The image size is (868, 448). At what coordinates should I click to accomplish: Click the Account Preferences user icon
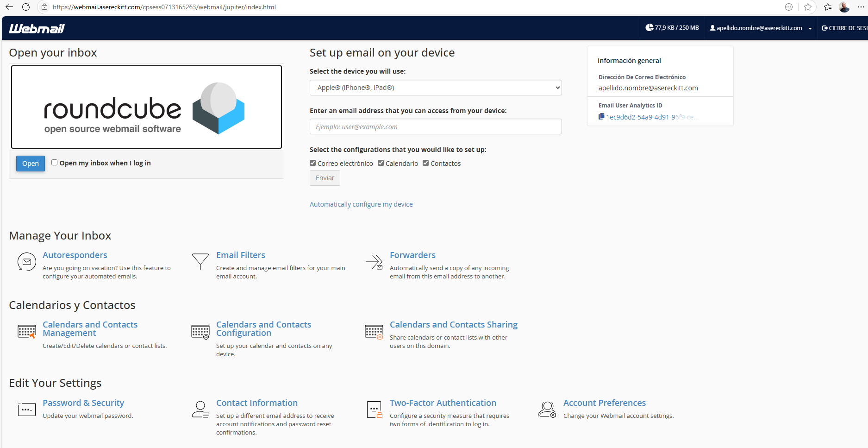point(547,410)
